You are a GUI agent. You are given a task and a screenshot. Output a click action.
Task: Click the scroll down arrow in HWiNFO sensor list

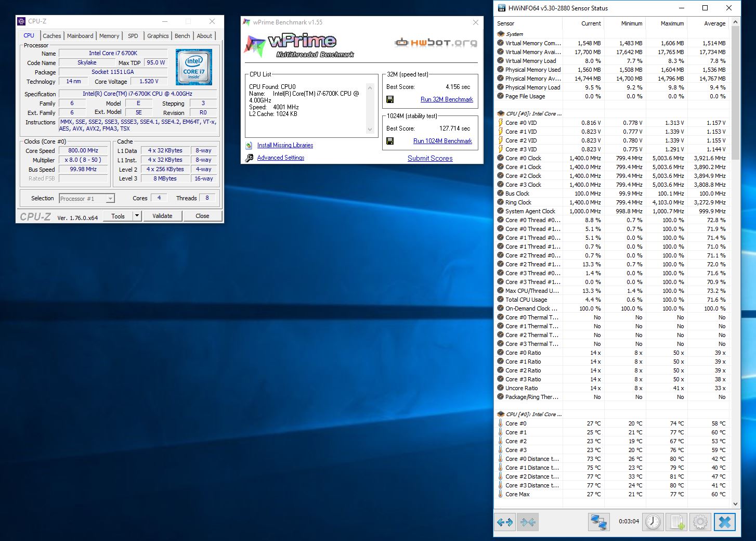[x=735, y=504]
